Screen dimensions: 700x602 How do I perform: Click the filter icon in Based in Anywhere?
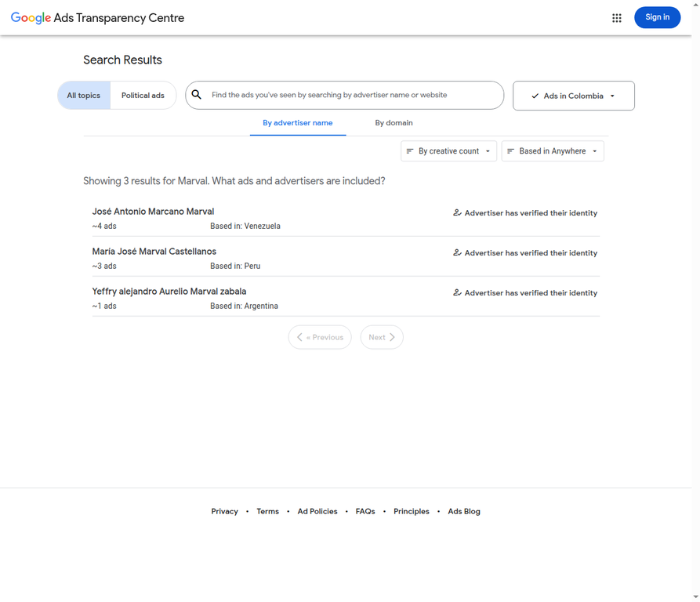coord(511,150)
